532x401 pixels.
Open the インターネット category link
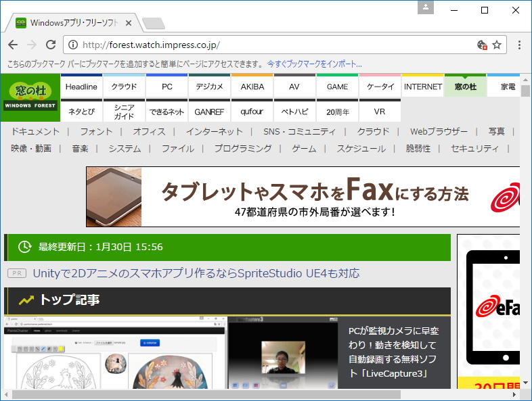215,131
